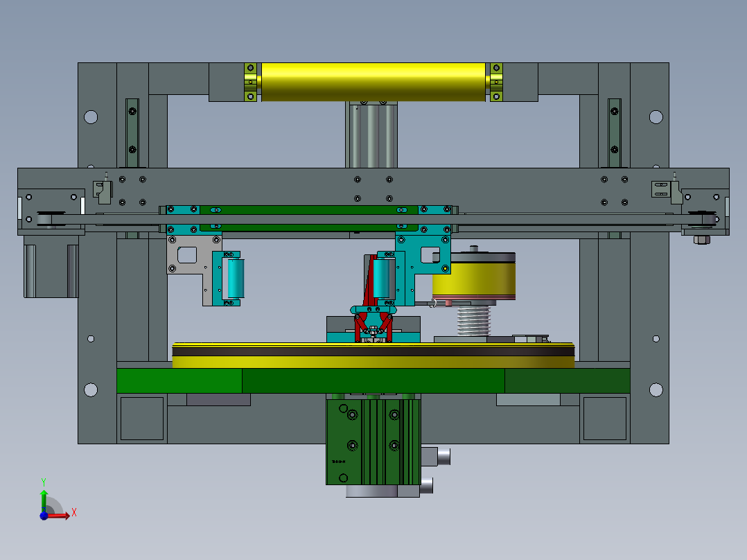Select the center cyan roller above the gripper

coord(382,279)
